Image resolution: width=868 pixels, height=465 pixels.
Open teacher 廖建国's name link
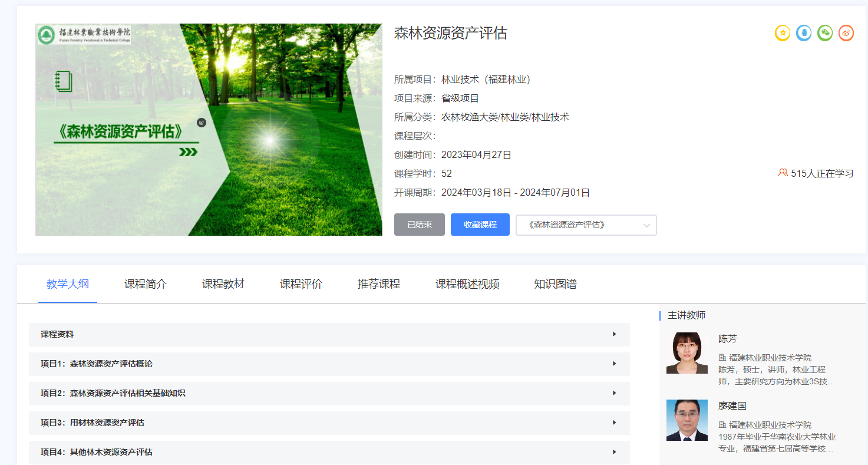click(732, 406)
